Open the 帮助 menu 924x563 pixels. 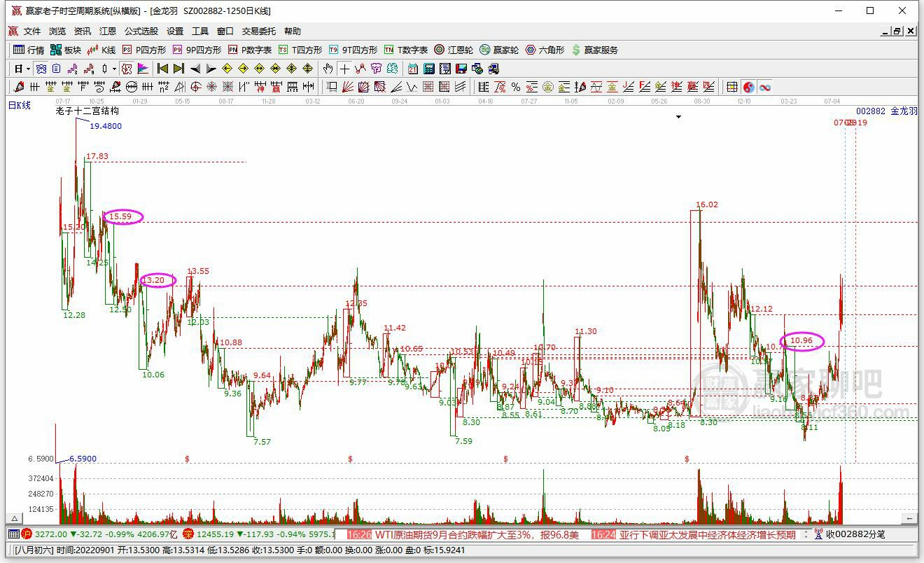pyautogui.click(x=293, y=32)
